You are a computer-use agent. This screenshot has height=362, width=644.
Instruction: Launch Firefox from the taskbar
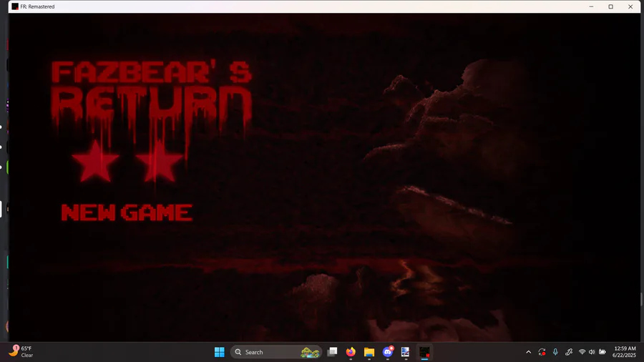coord(351,352)
